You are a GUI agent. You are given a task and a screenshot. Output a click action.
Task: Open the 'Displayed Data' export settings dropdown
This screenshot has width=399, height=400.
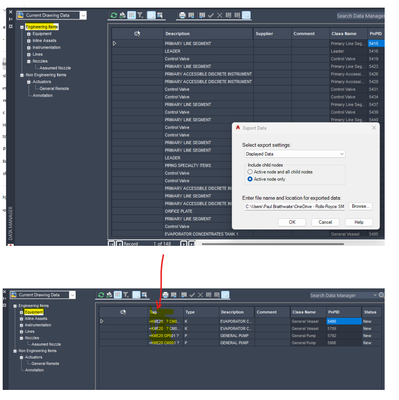(295, 154)
